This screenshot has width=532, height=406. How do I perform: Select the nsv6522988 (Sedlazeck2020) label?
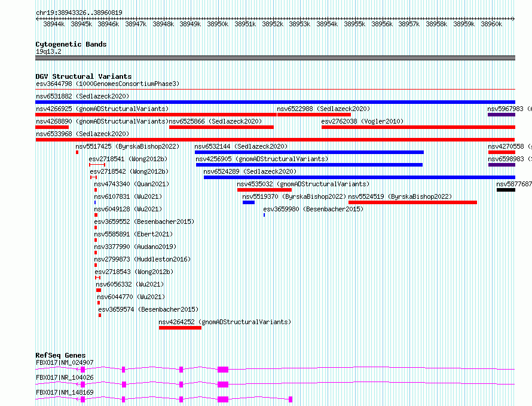323,109
